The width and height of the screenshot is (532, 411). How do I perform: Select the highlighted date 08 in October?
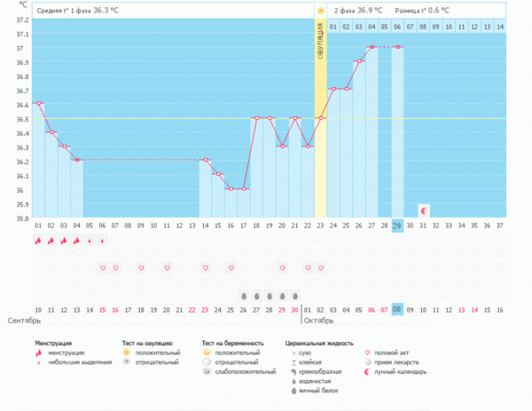coord(397,309)
